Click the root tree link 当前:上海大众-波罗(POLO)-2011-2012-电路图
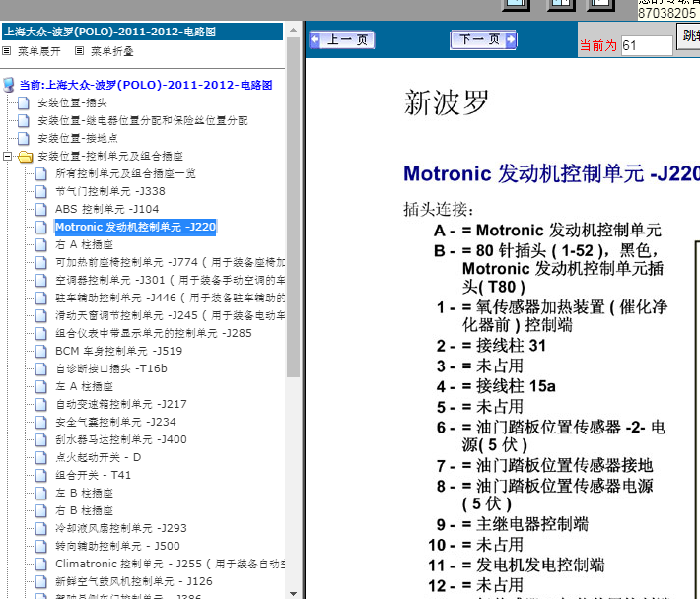The image size is (700, 599). click(x=146, y=85)
